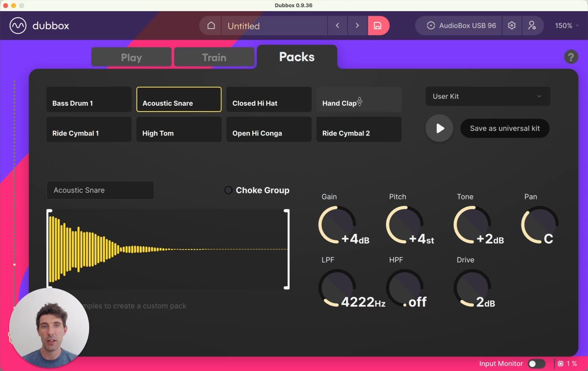Play the kit preview
The image size is (588, 371).
[439, 128]
